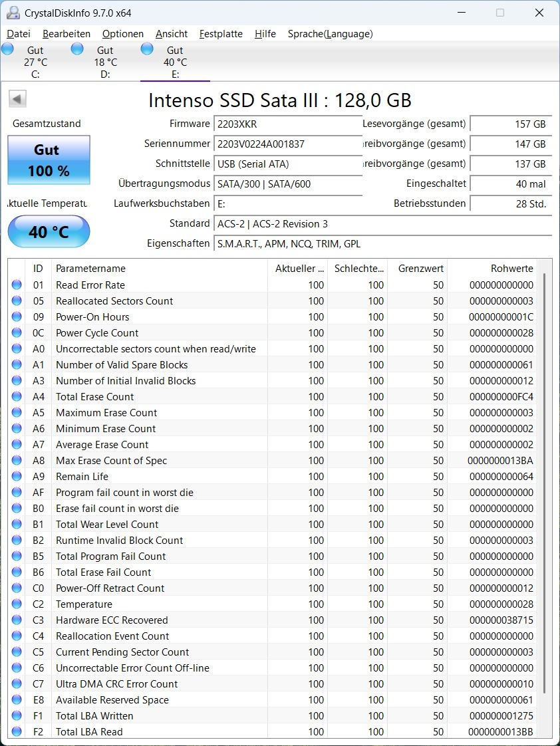The height and width of the screenshot is (746, 560).
Task: Click status orb of Total Program Fail Count row
Action: (17, 556)
